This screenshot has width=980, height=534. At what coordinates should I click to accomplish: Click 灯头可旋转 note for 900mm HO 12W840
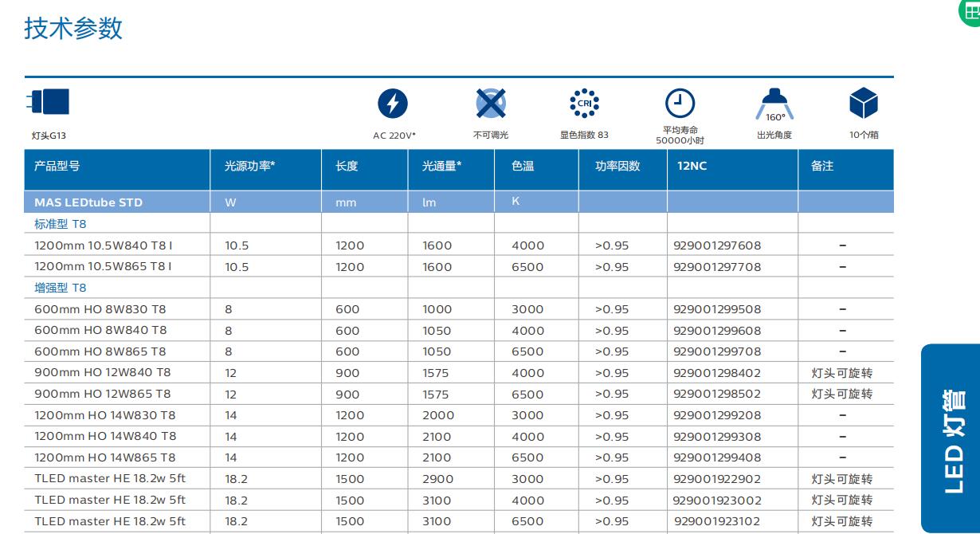click(x=841, y=373)
